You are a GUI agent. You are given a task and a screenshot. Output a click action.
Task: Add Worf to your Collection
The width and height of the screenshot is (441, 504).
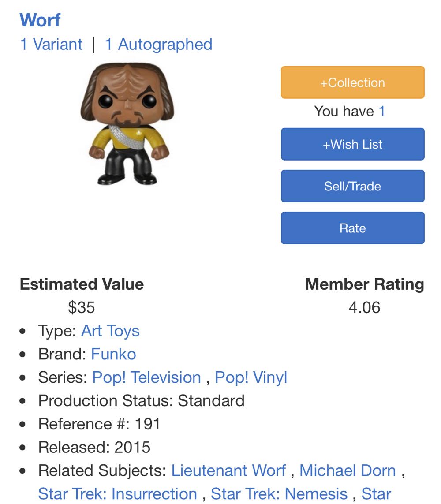352,82
